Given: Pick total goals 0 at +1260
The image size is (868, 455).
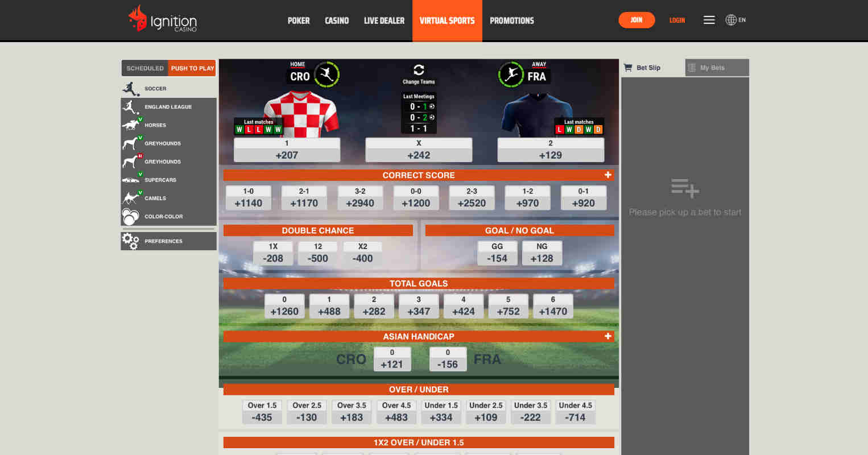Looking at the screenshot, I should point(284,306).
